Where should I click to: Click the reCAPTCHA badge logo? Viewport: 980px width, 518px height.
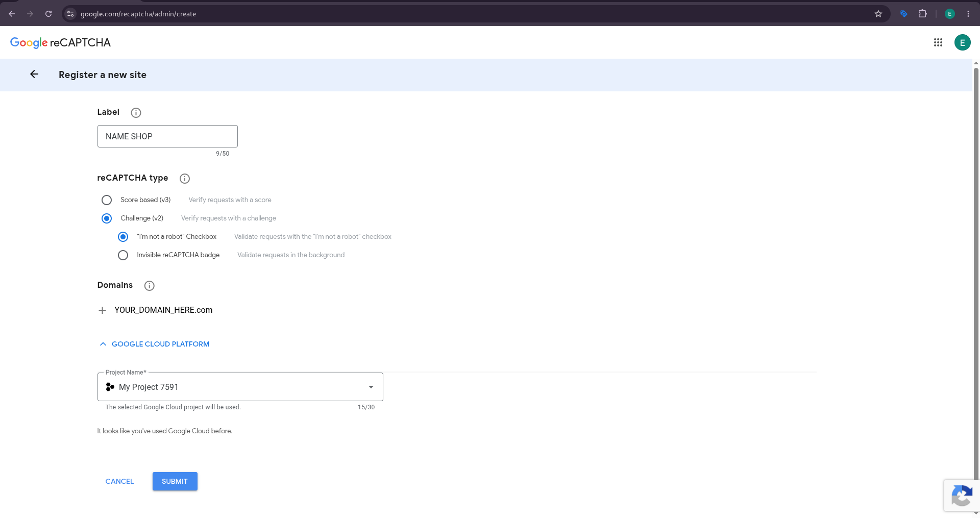tap(962, 496)
